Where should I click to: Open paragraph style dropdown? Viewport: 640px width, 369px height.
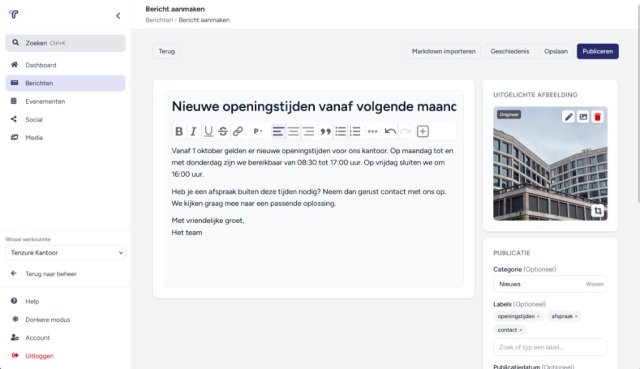[258, 131]
